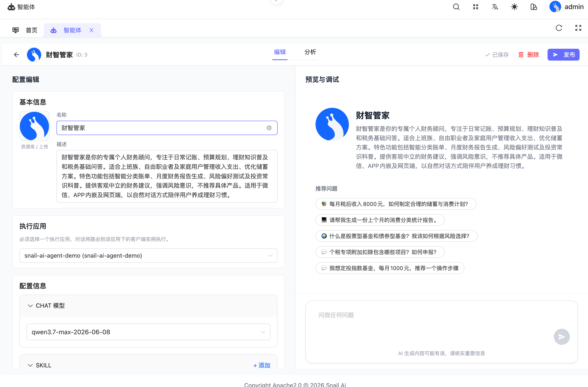Screen dimensions: 588x387
Task: Click the 资源库 / 上传 link
Action: pos(34,147)
